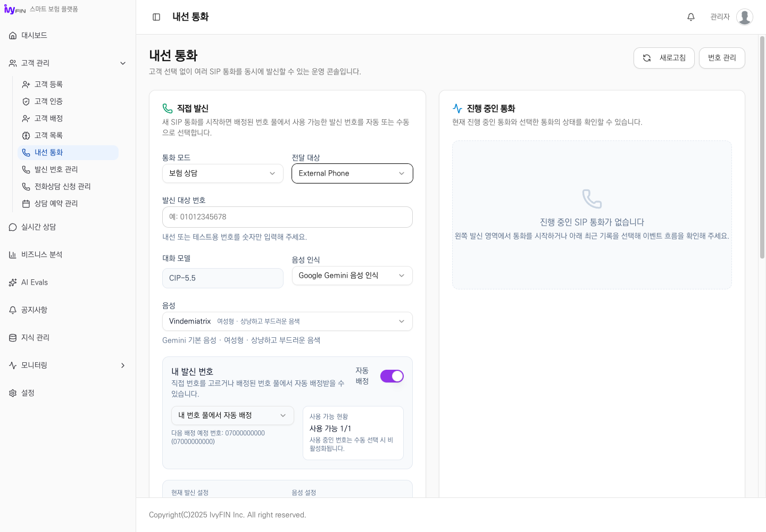The height and width of the screenshot is (532, 766).
Task: Open notifications bell icon
Action: pyautogui.click(x=691, y=17)
